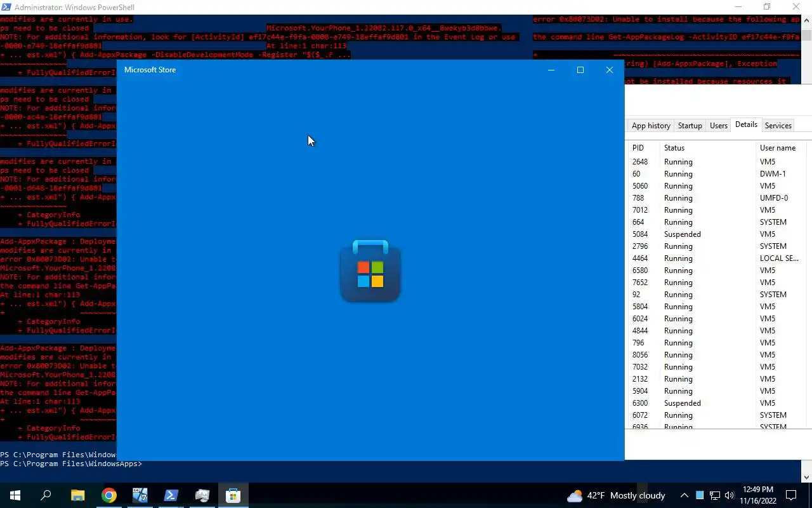Open the taskbar clock showing 12:49 PM

[x=758, y=495]
